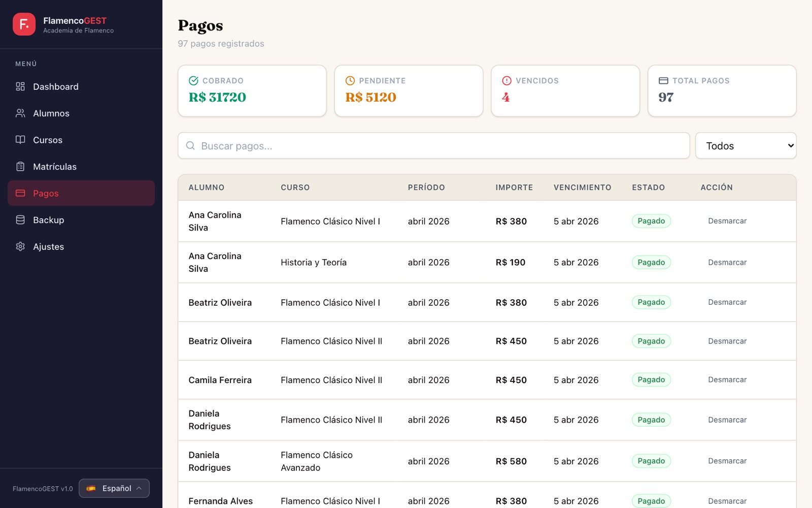Viewport: 812px width, 508px height.
Task: Click the chevron on the language selector
Action: [139, 488]
